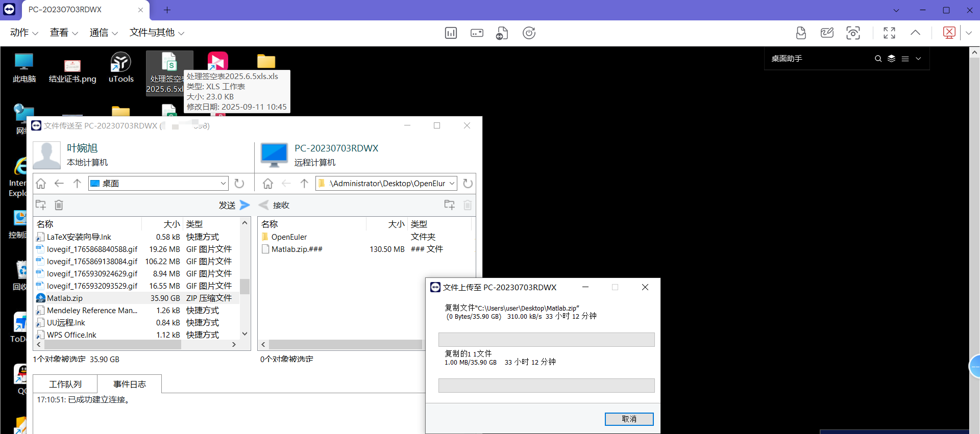Viewport: 980px width, 434px height.
Task: Delete selected local file with trash icon
Action: [x=59, y=205]
